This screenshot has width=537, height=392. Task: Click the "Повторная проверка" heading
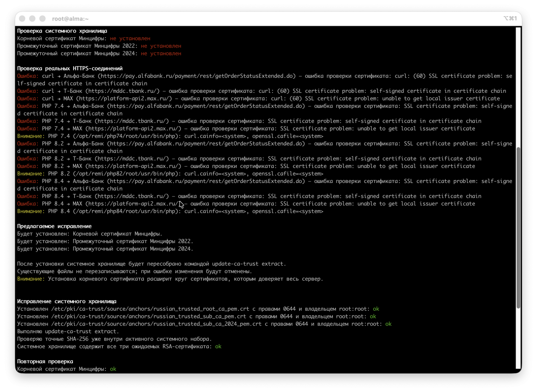point(45,362)
